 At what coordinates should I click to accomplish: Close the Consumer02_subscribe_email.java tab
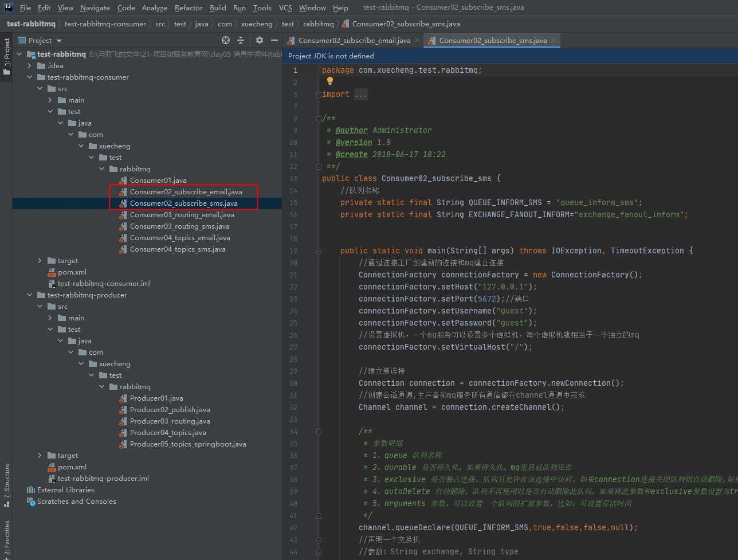417,41
